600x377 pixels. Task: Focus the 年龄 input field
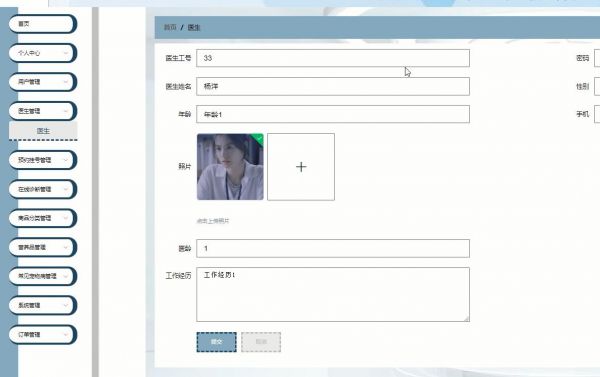coord(333,114)
